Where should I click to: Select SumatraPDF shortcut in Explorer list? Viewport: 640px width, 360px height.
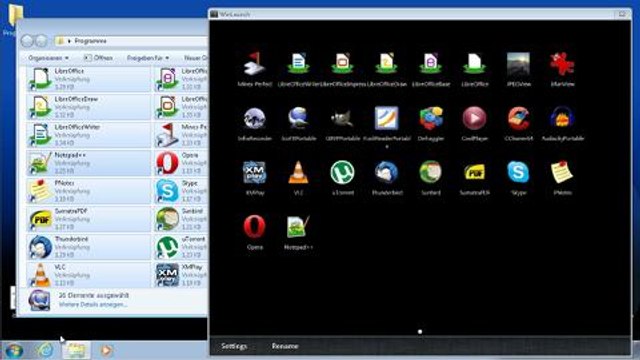coord(89,219)
